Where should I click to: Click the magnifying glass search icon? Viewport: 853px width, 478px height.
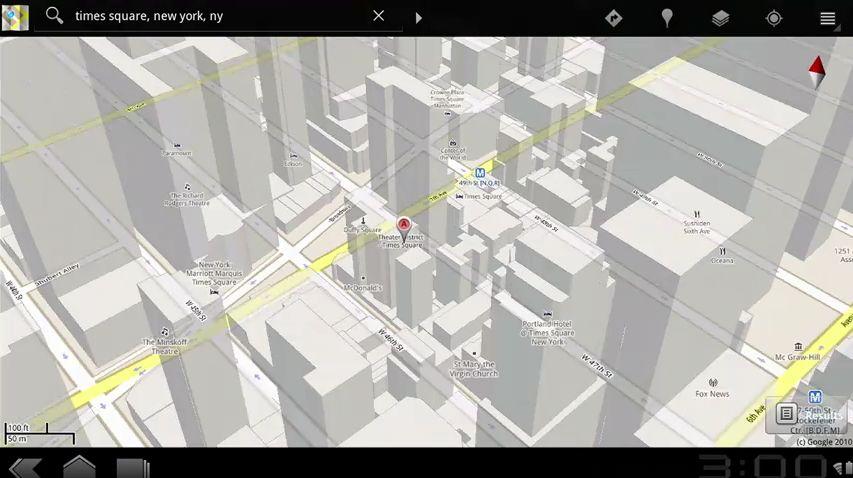click(54, 16)
